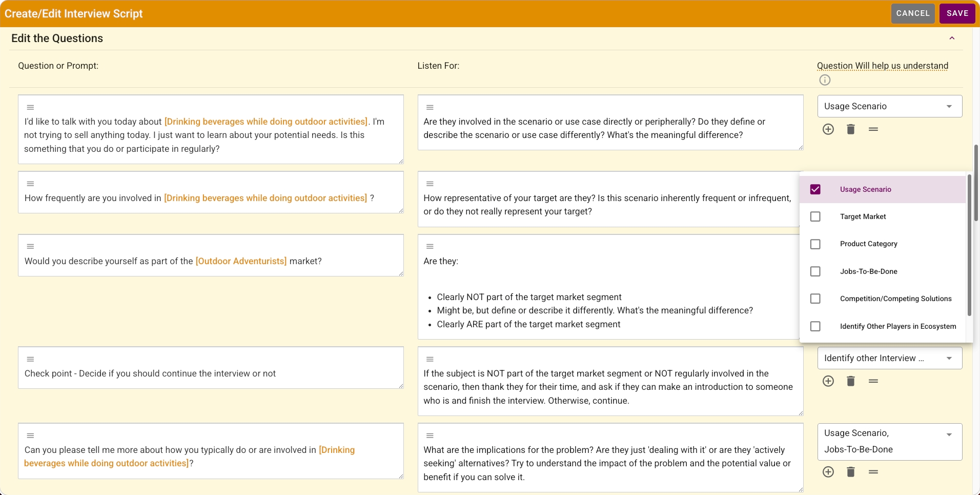Click the page's vertical scrollbar thumb

[976, 183]
